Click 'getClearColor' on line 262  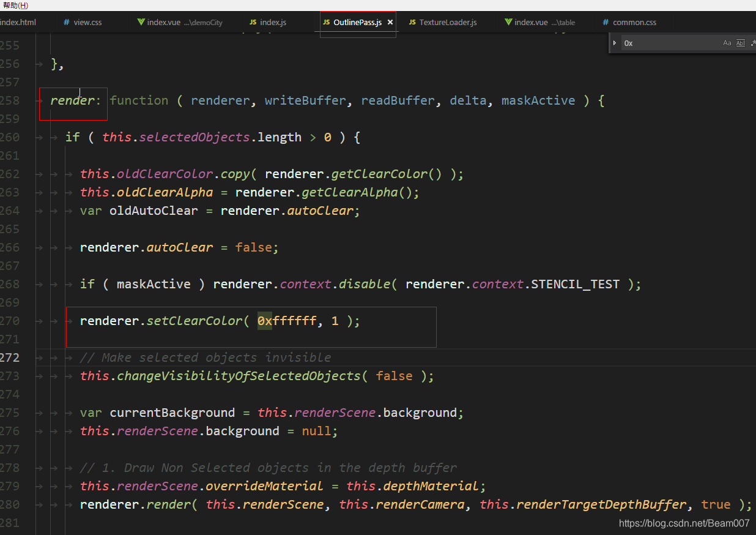pyautogui.click(x=379, y=174)
